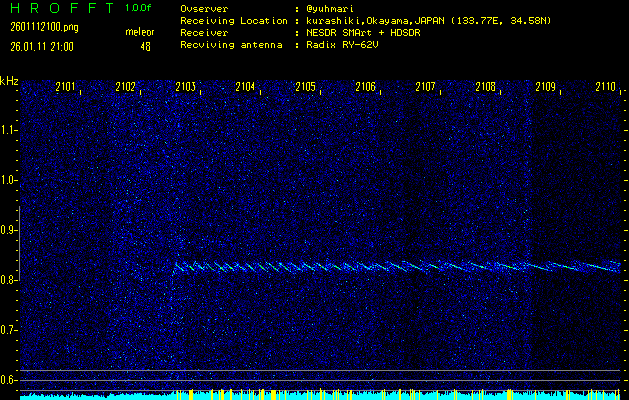Screen dimensions: 629x400
Task: Click the 2107 time marker
Action: [x=426, y=88]
